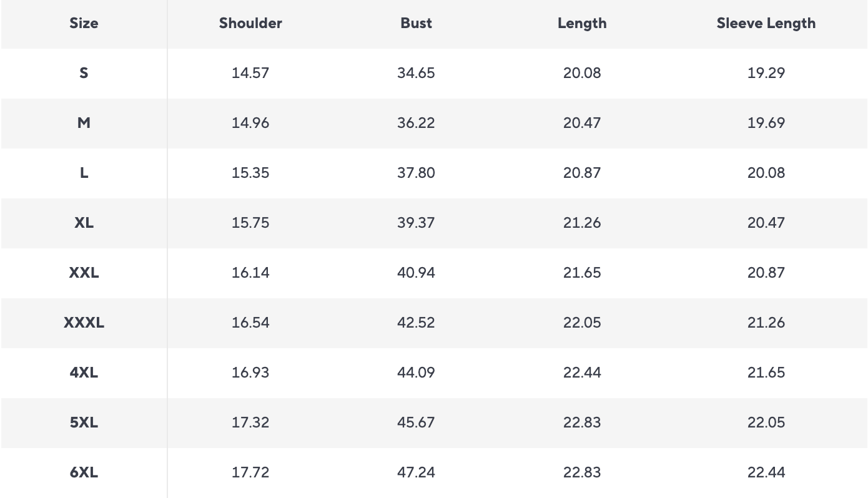868x498 pixels.
Task: Select the L size row label
Action: [x=84, y=173]
